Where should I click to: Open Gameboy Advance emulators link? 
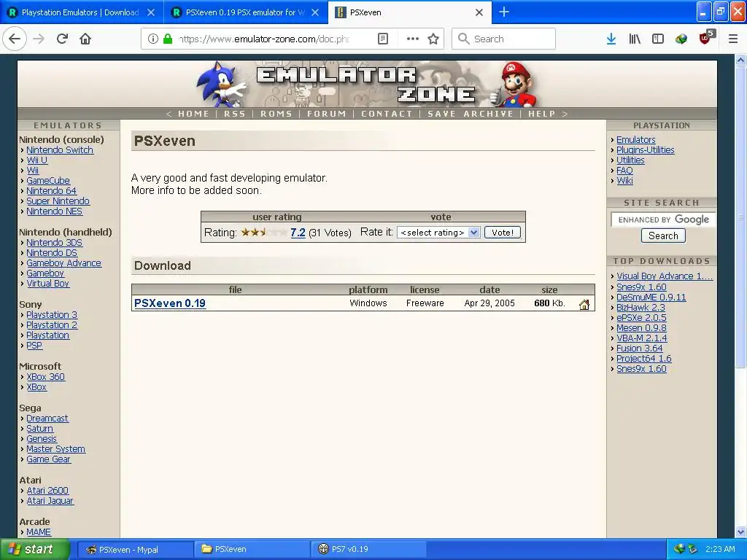coord(63,262)
